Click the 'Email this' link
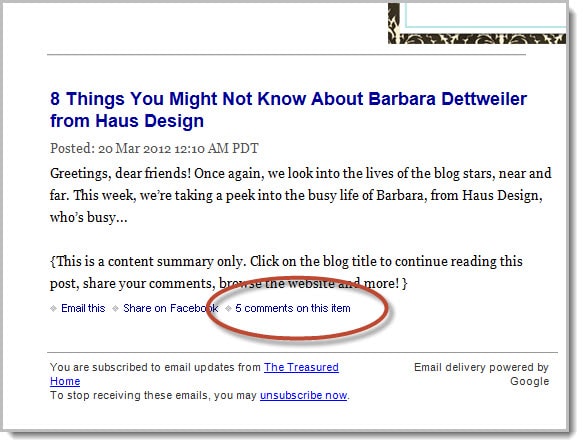This screenshot has height=447, width=584. click(83, 308)
